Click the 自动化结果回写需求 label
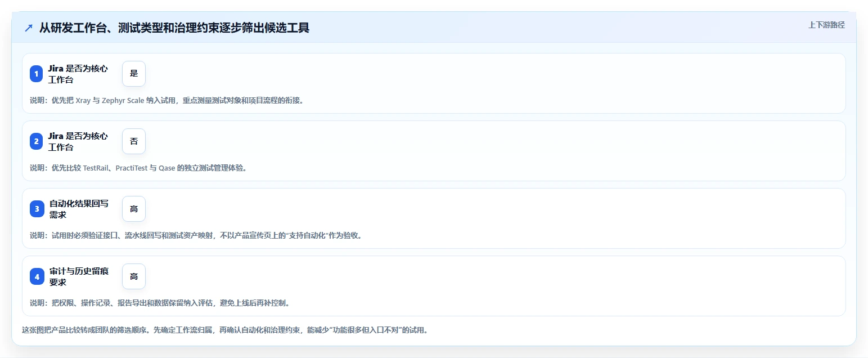Viewport: 868px width, 358px height. (79, 209)
